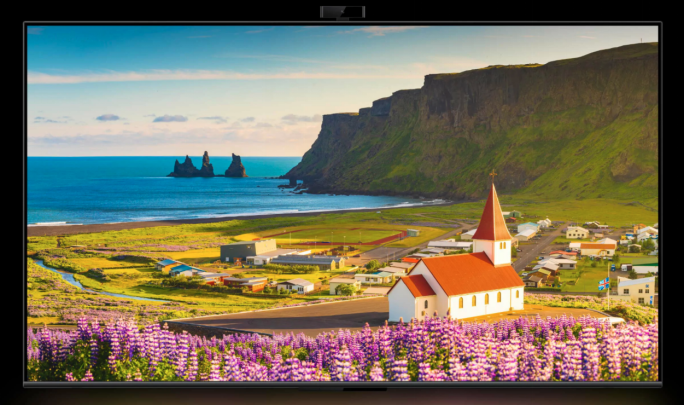Click the flag beside the church
Image resolution: width=684 pixels, height=405 pixels.
tap(603, 284)
